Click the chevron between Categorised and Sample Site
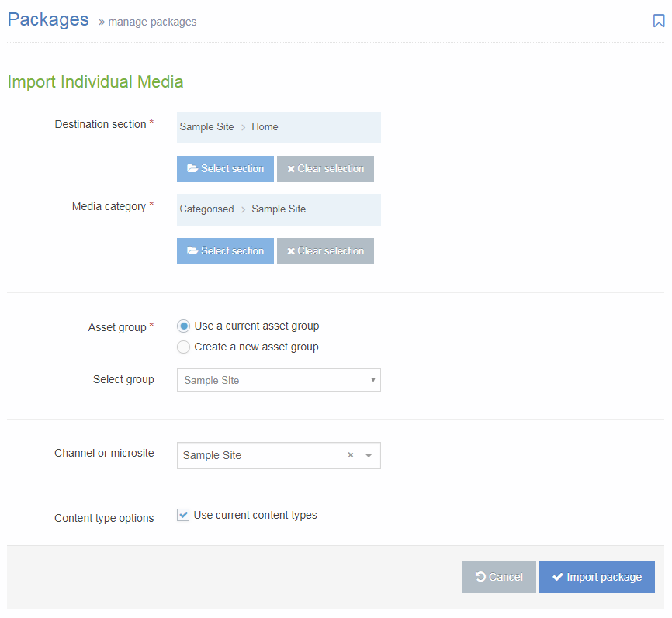The width and height of the screenshot is (672, 618). pyautogui.click(x=242, y=209)
